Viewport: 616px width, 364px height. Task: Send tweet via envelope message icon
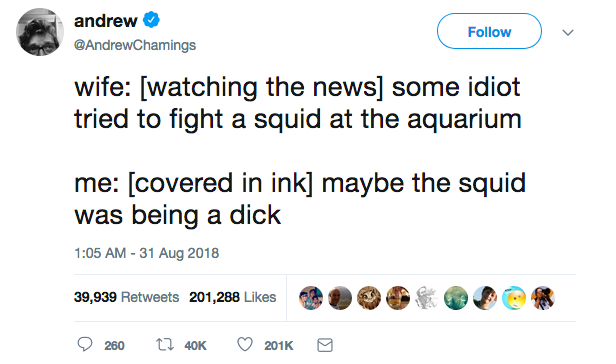[325, 345]
